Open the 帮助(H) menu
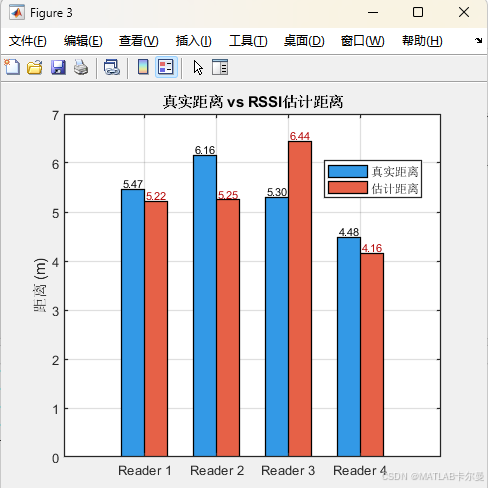The width and height of the screenshot is (488, 488). pyautogui.click(x=422, y=41)
